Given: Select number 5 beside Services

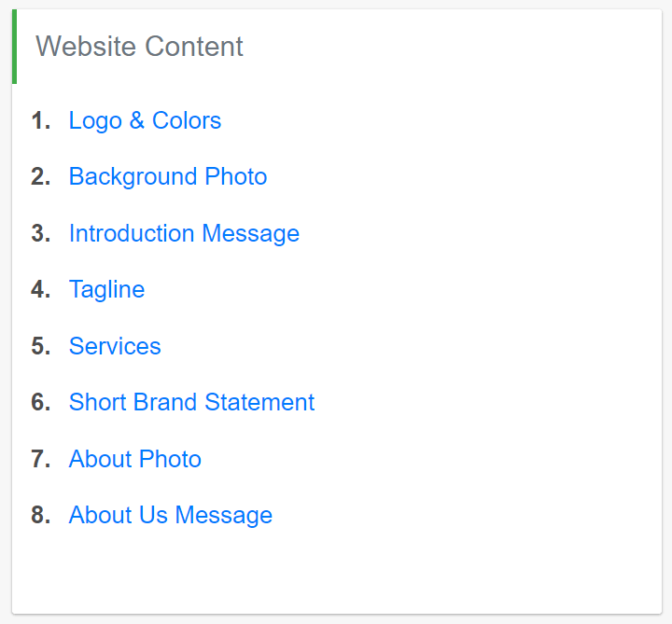Looking at the screenshot, I should (41, 346).
